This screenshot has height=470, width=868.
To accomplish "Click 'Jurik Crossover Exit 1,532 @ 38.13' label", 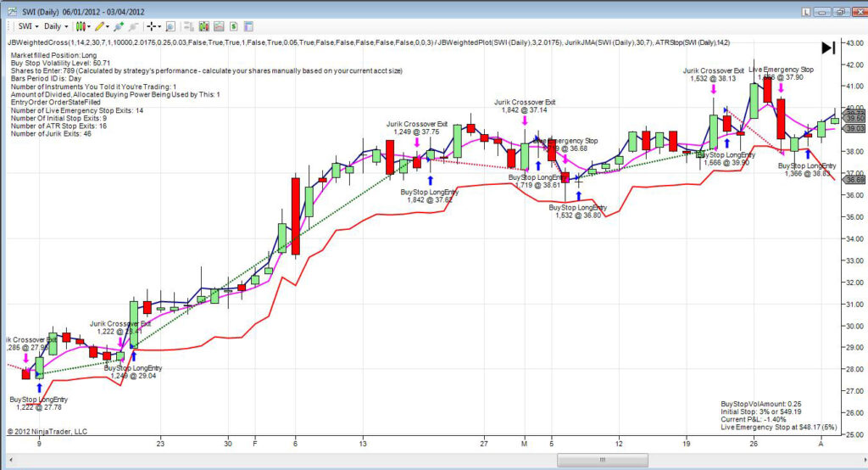I will (x=713, y=75).
